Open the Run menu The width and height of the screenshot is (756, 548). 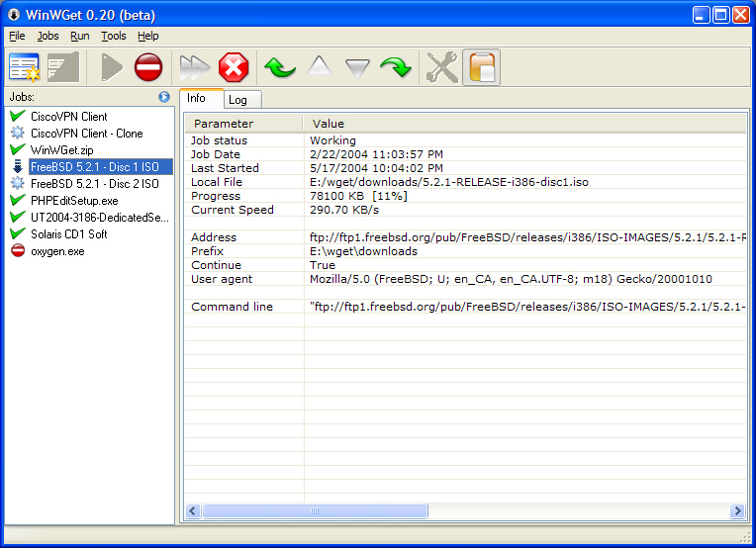(79, 37)
